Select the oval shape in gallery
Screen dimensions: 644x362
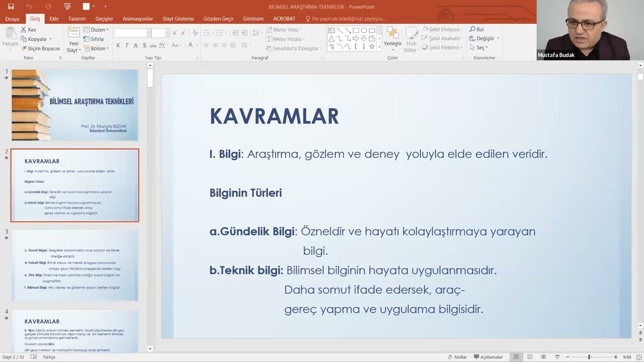[x=364, y=30]
